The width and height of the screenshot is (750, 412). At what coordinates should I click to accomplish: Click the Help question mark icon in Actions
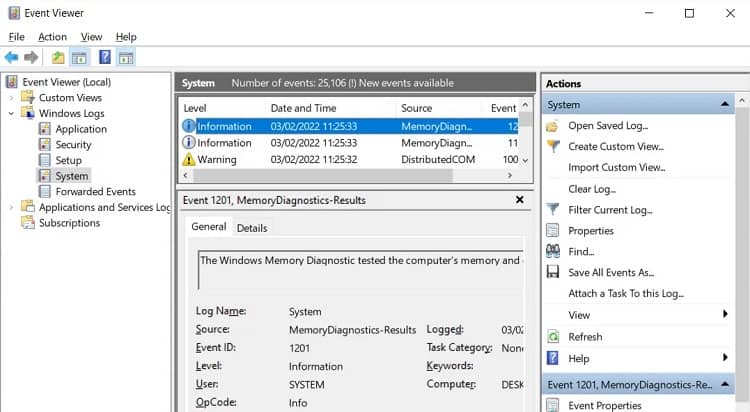coord(552,358)
